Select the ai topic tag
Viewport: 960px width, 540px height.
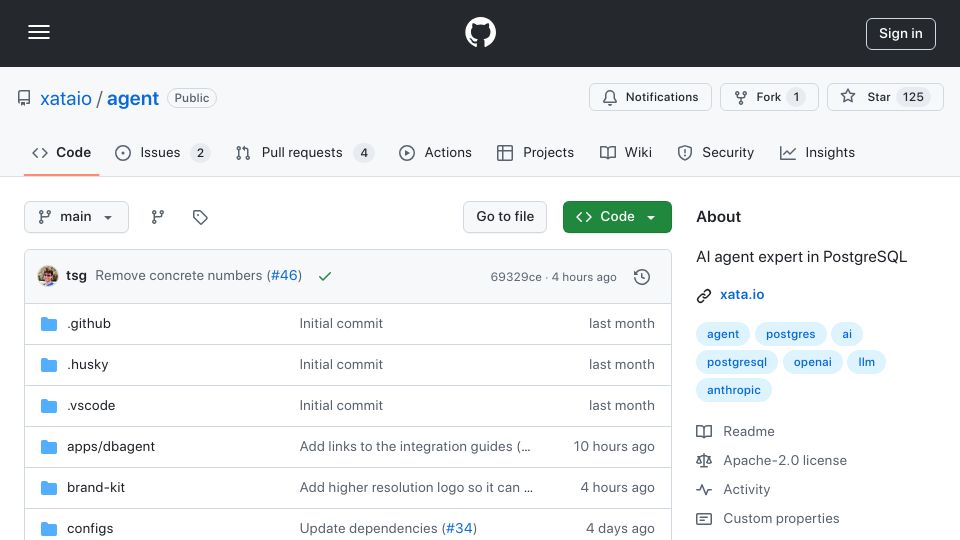[x=847, y=334]
